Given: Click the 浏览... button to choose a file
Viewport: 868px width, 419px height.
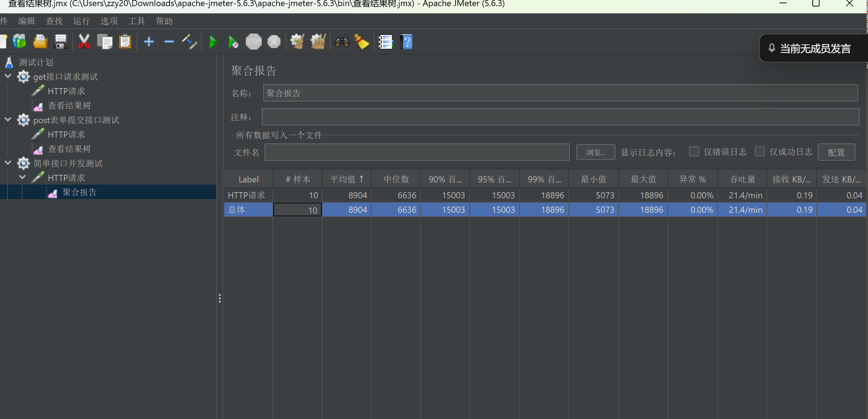Looking at the screenshot, I should coord(595,152).
